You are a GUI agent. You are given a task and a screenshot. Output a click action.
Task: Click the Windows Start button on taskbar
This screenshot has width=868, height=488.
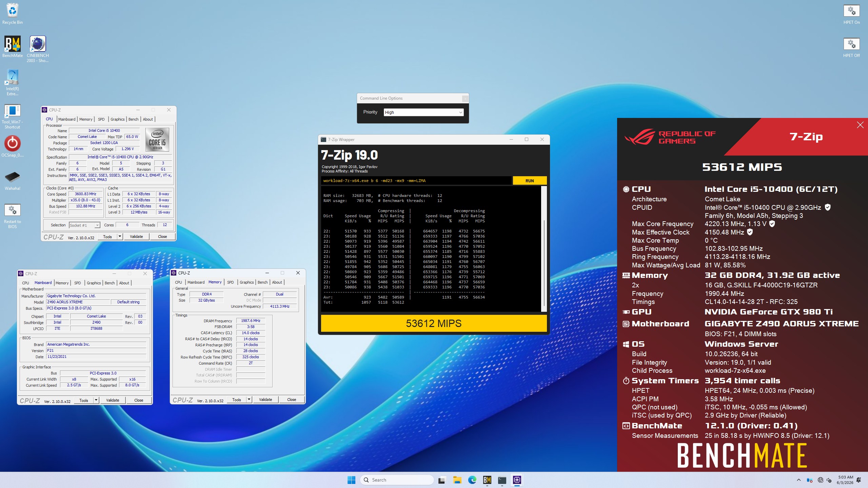(x=351, y=480)
